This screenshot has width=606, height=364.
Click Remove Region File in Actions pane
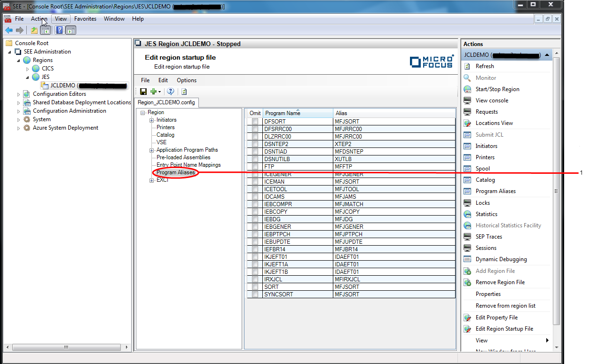coord(500,282)
